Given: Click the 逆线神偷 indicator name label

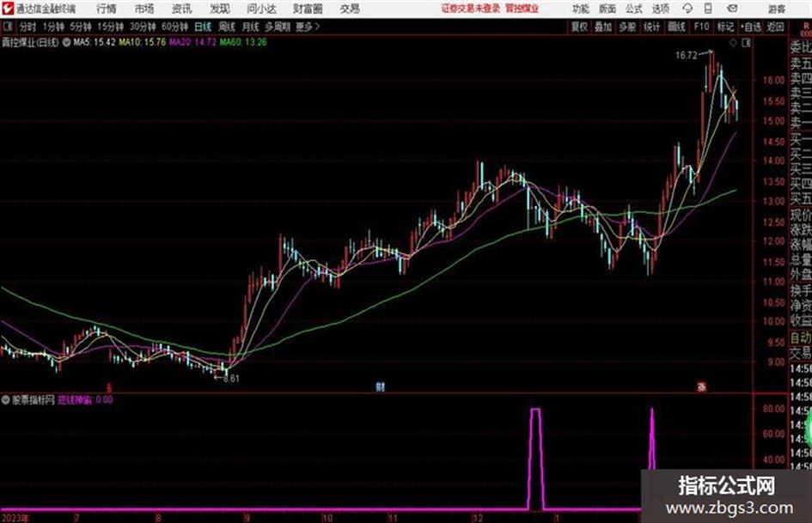Looking at the screenshot, I should pyautogui.click(x=75, y=399).
